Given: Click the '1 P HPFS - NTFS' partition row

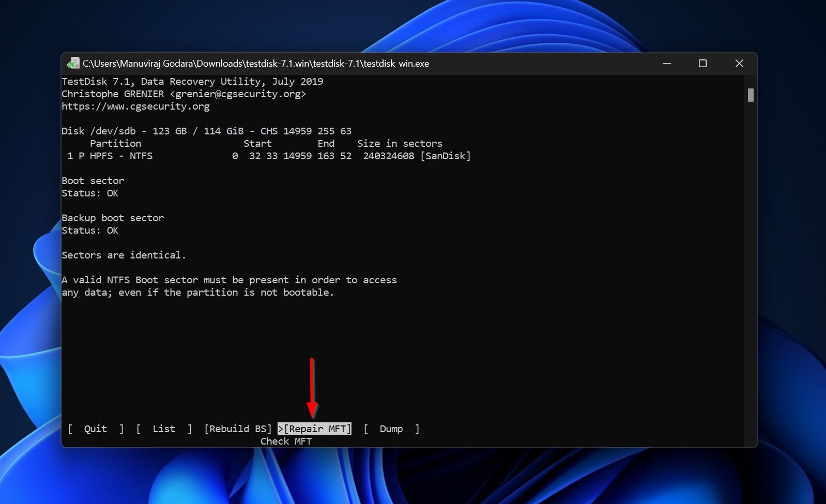Looking at the screenshot, I should pyautogui.click(x=266, y=156).
